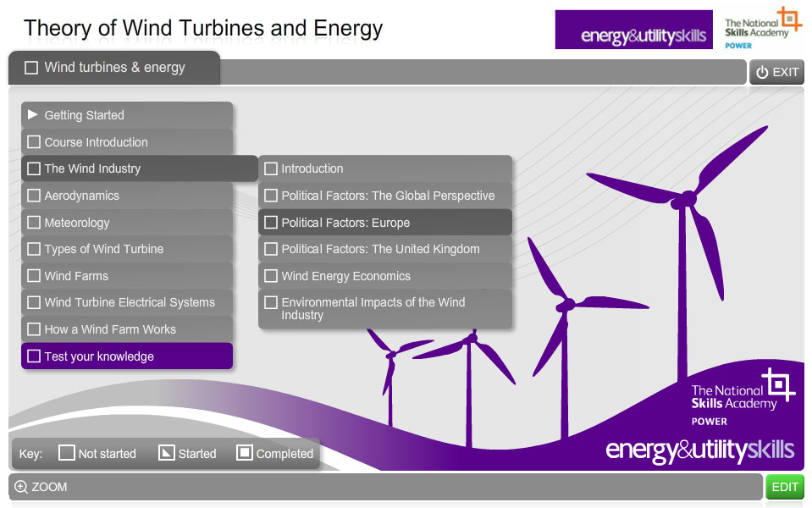This screenshot has width=812, height=508.
Task: Open Political Factors: The United Kingdom
Action: (x=385, y=249)
